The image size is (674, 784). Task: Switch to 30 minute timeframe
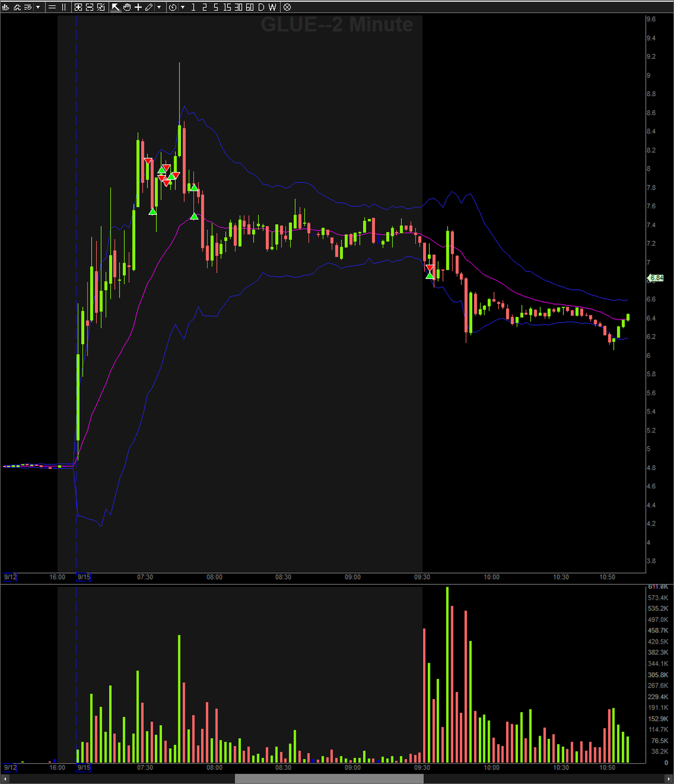pos(238,7)
